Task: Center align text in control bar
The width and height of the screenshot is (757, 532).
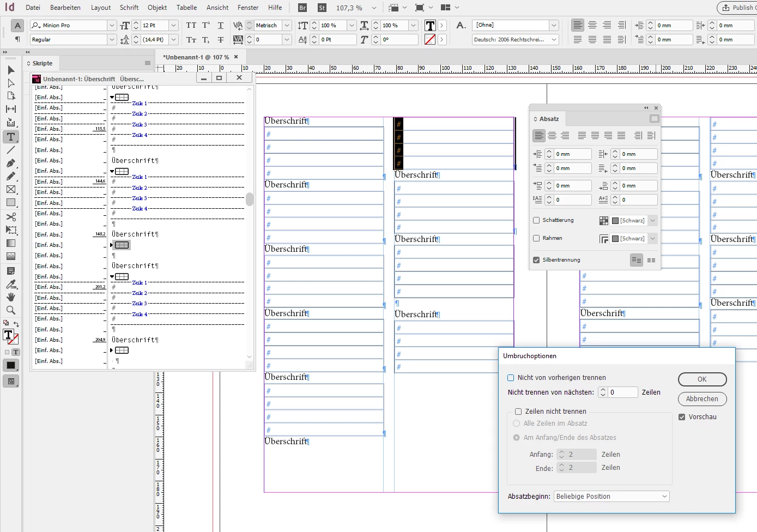Action: pyautogui.click(x=592, y=26)
